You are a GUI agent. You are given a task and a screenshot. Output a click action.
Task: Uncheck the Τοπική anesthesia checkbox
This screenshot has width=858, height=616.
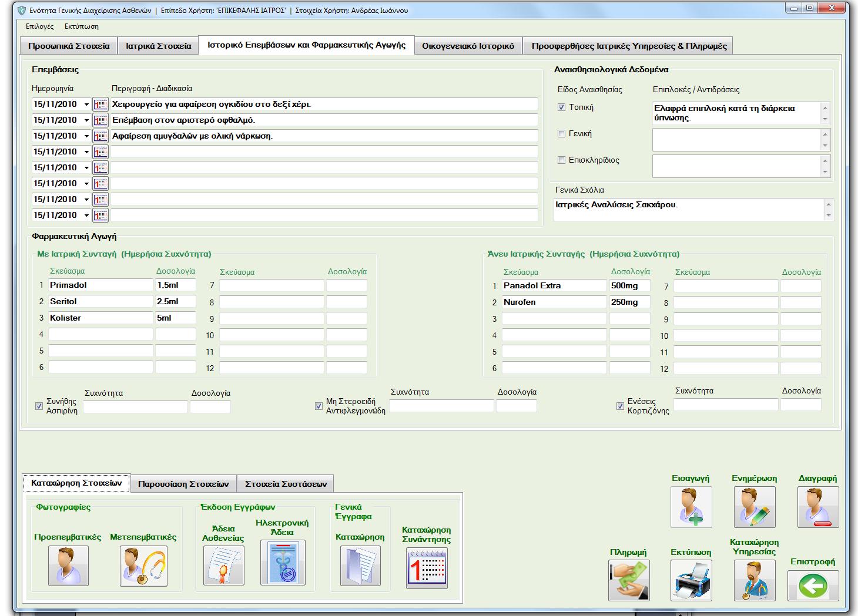(561, 107)
